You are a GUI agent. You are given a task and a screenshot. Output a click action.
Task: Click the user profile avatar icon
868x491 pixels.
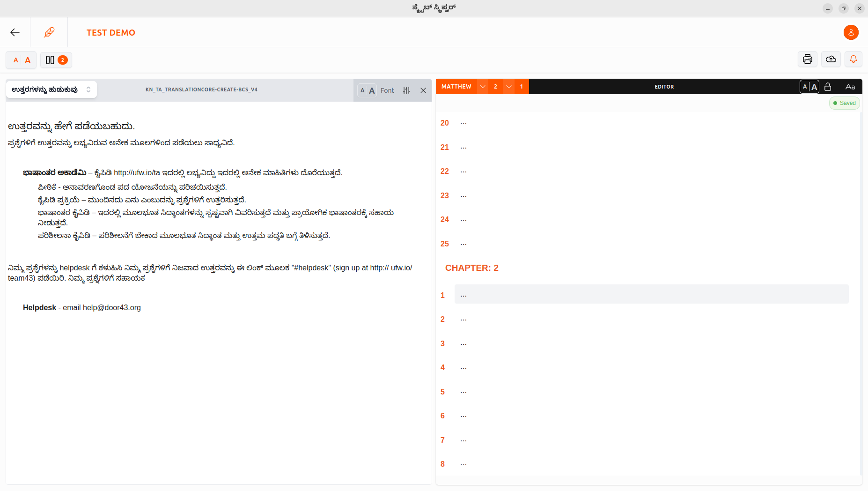[x=851, y=32]
